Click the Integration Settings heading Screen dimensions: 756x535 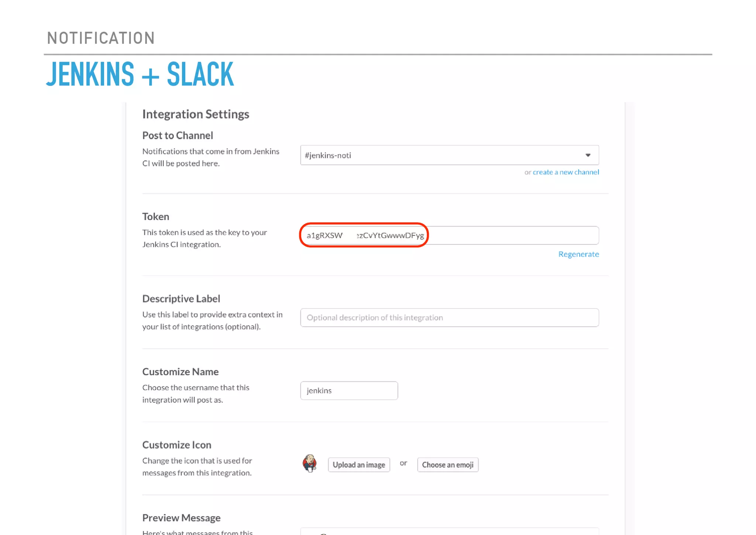pyautogui.click(x=196, y=114)
